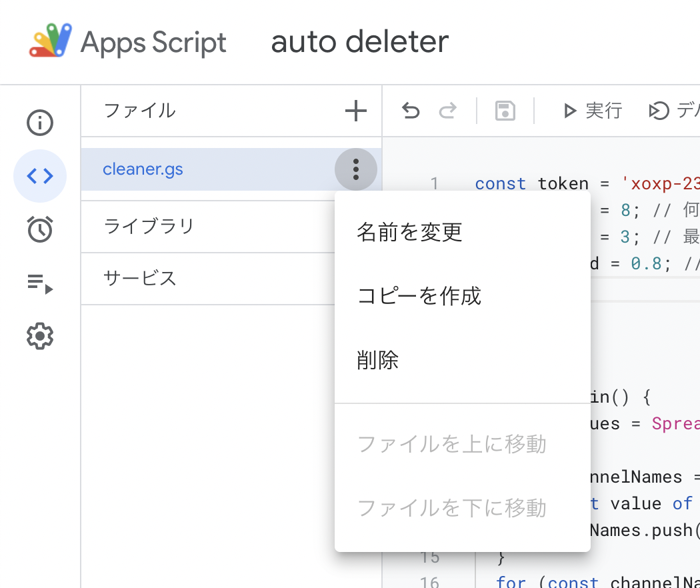Choose 名前を変更 from context menu
The width and height of the screenshot is (700, 588).
pyautogui.click(x=463, y=232)
